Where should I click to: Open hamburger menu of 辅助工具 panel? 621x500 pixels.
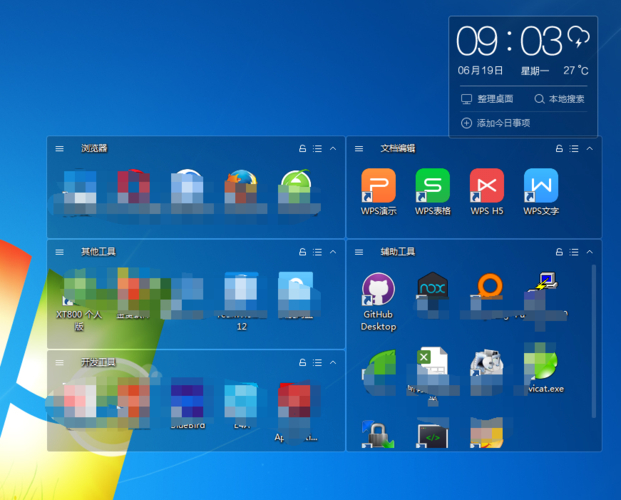pyautogui.click(x=359, y=252)
